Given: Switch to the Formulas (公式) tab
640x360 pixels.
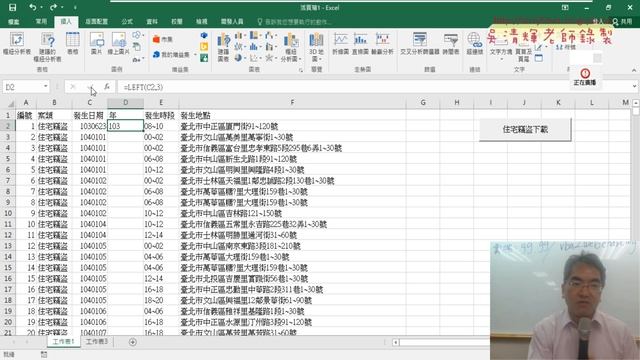Looking at the screenshot, I should (x=127, y=21).
